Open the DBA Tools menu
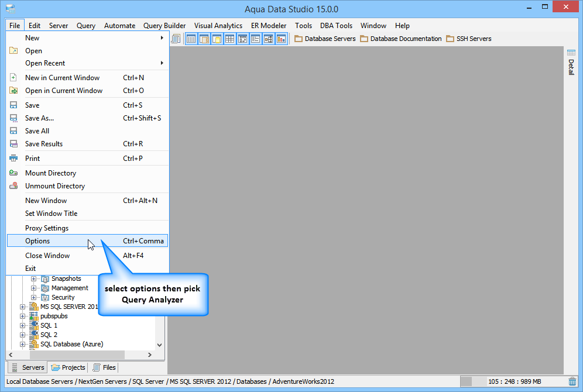 [336, 26]
